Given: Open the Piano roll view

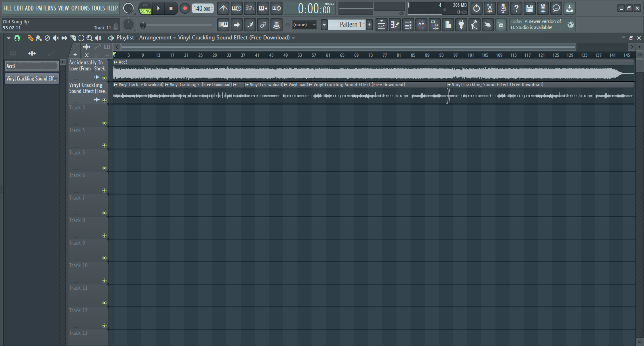Looking at the screenshot, I should [x=395, y=25].
